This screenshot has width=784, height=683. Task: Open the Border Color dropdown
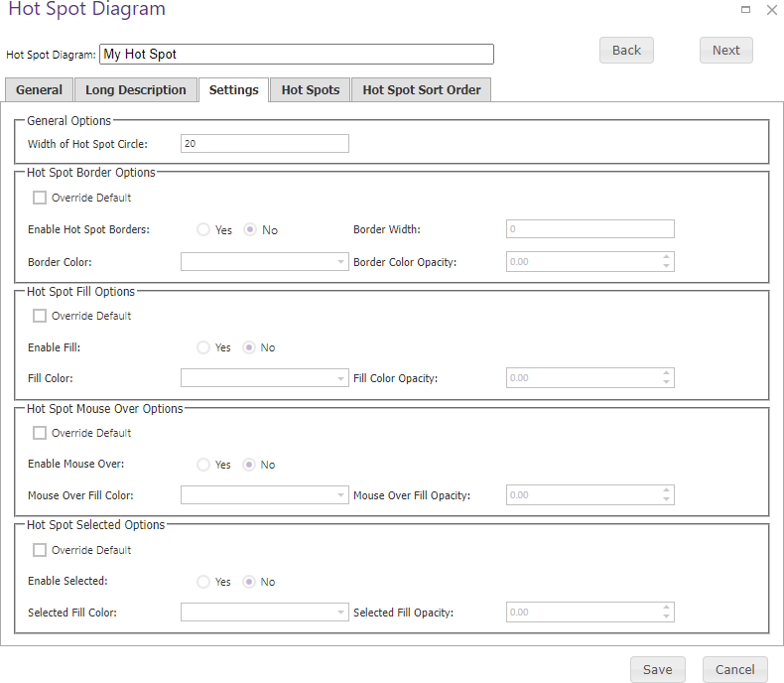click(265, 261)
